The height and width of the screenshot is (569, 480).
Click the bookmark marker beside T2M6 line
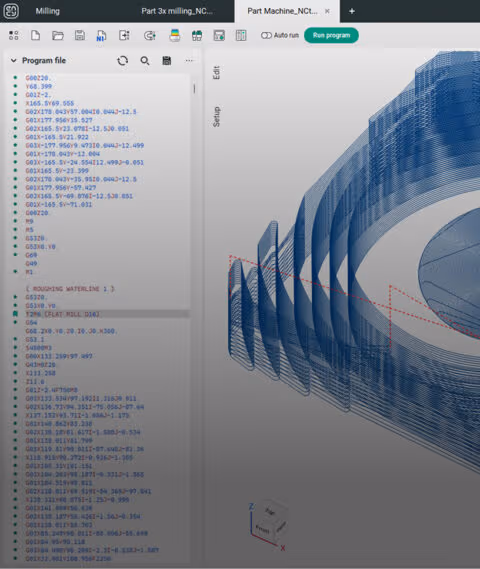coord(15,314)
